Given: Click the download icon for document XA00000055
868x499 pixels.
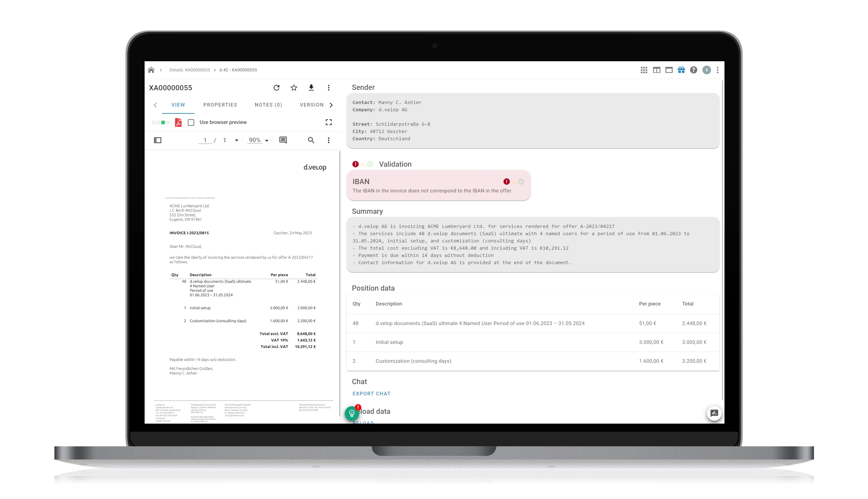Looking at the screenshot, I should [311, 88].
